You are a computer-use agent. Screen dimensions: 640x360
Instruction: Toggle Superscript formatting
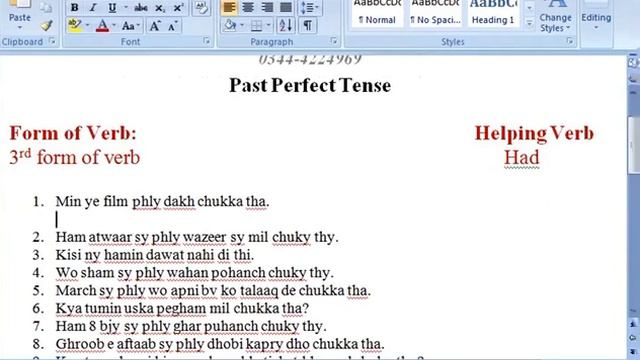click(x=178, y=8)
